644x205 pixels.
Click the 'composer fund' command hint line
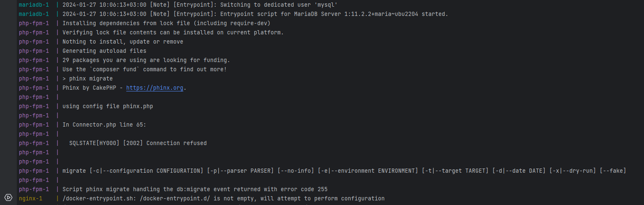pyautogui.click(x=145, y=70)
